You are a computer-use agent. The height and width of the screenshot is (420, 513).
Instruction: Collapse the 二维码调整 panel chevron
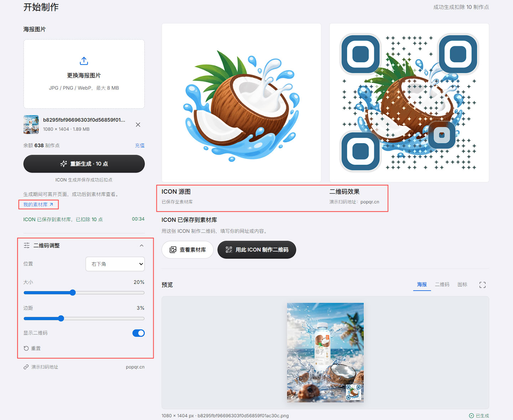(x=141, y=246)
